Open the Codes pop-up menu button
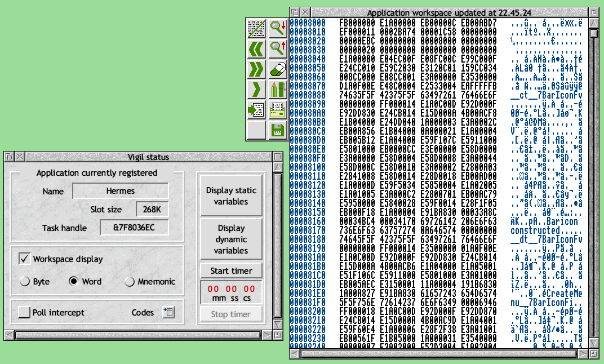 168,312
